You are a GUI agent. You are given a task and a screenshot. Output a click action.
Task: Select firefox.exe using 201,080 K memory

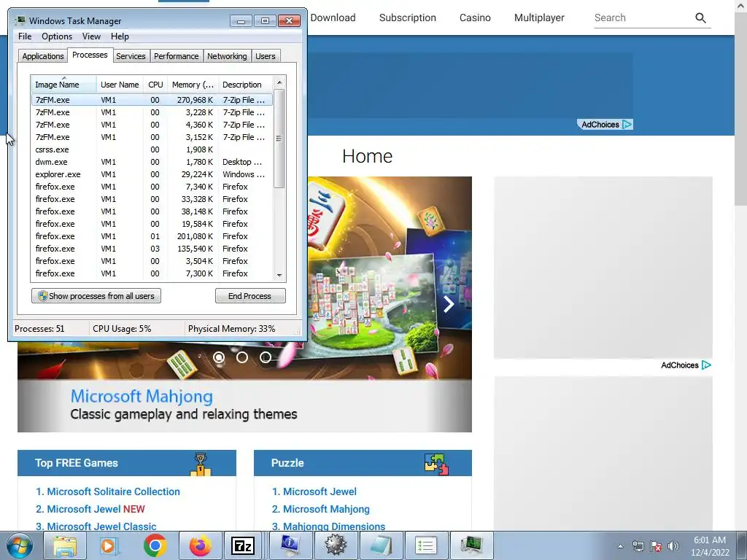[x=152, y=236]
